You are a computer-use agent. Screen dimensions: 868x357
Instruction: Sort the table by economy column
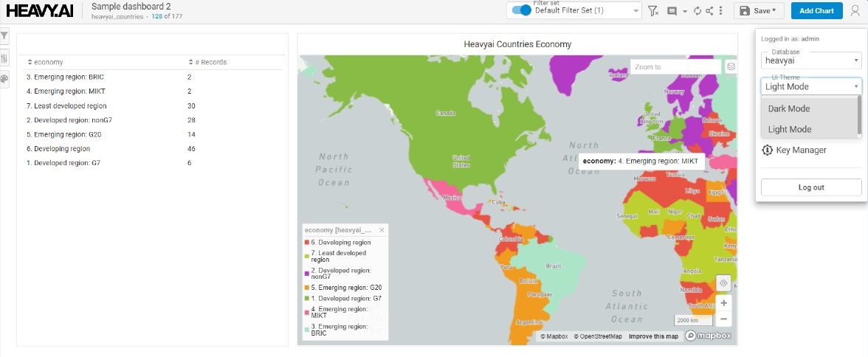[45, 62]
